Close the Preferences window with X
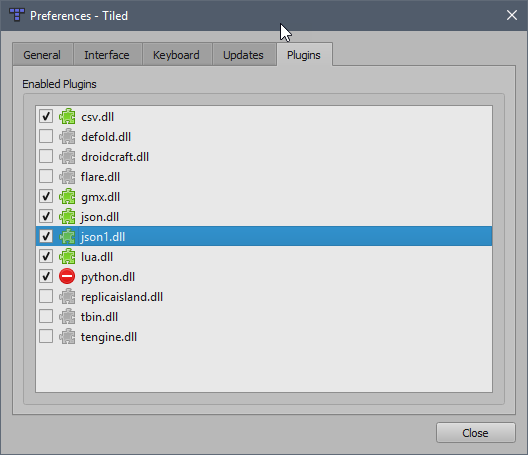528x455 pixels. (512, 15)
